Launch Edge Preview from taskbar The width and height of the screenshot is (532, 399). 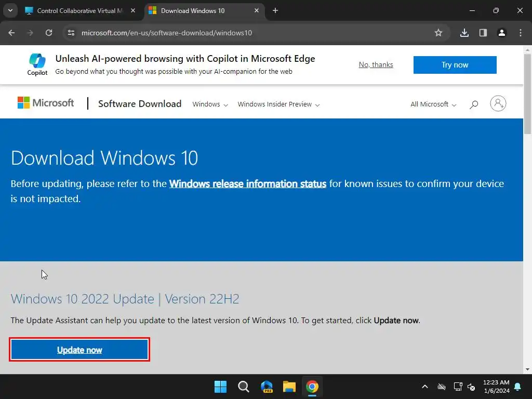coord(267,387)
